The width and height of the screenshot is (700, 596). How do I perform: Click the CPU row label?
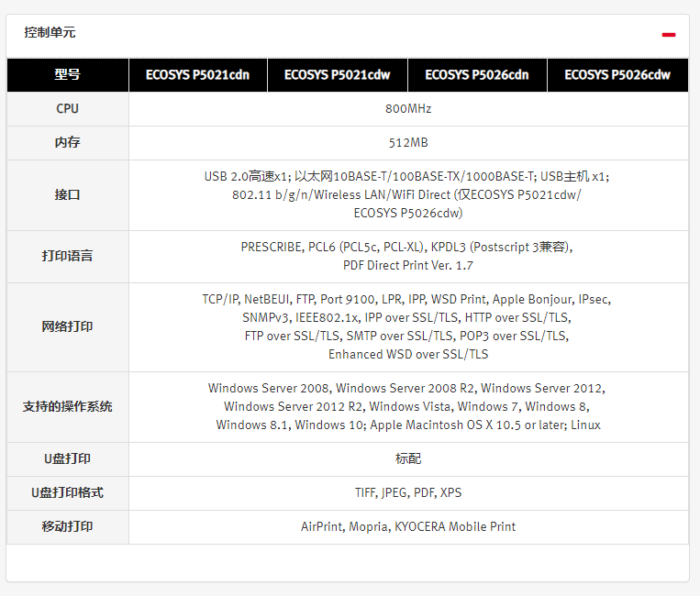coord(67,108)
